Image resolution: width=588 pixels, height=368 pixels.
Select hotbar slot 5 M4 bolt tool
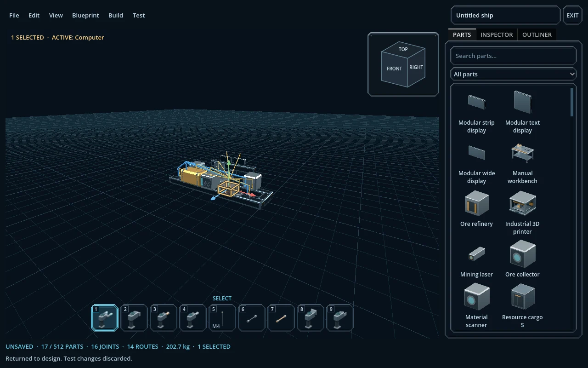point(222,318)
